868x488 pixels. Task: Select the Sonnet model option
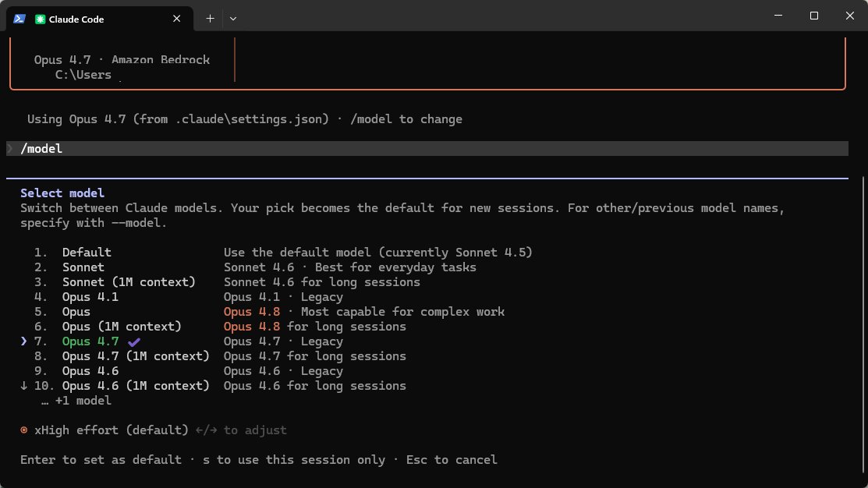coord(83,267)
